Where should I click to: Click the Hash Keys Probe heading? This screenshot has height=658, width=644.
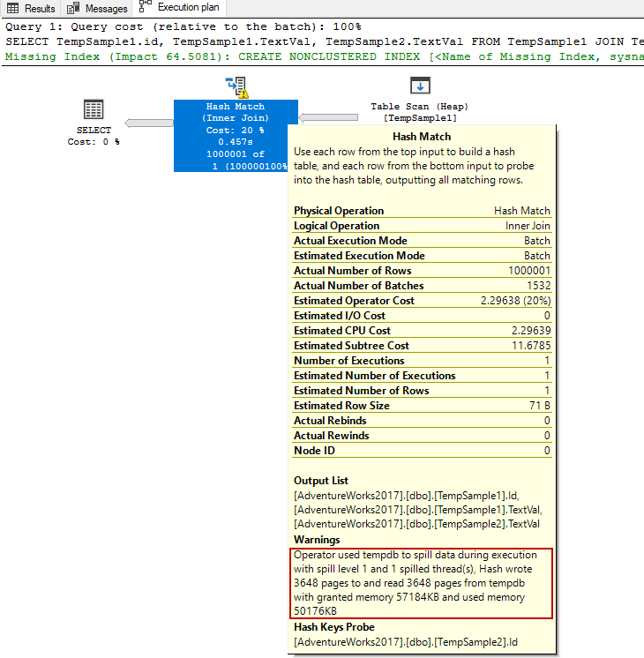tap(334, 627)
